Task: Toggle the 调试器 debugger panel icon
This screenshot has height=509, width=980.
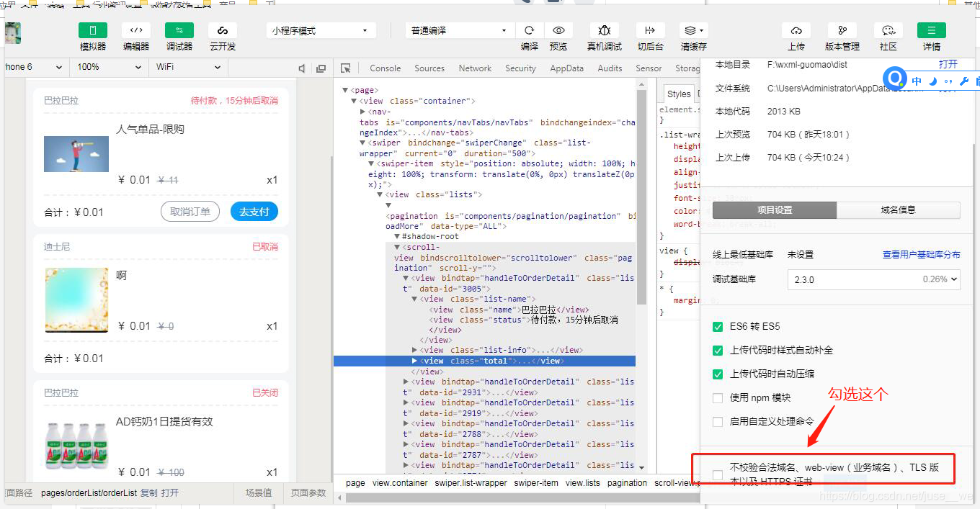Action: pyautogui.click(x=179, y=30)
